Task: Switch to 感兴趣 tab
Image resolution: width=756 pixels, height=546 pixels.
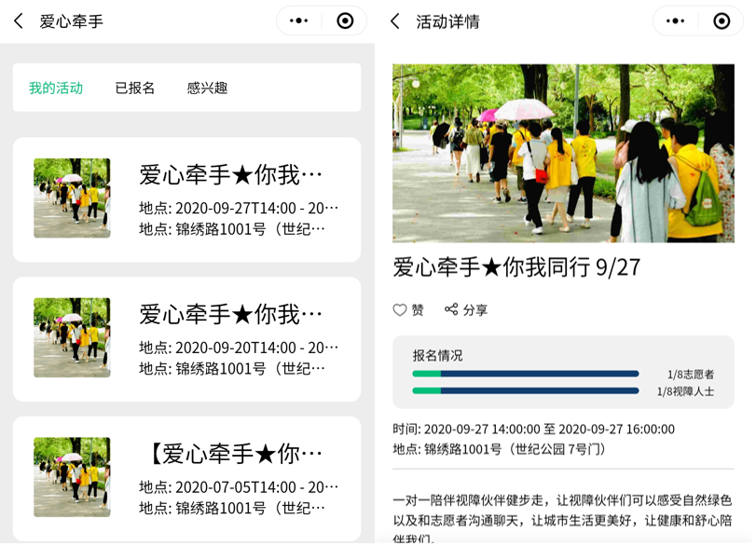Action: 207,89
